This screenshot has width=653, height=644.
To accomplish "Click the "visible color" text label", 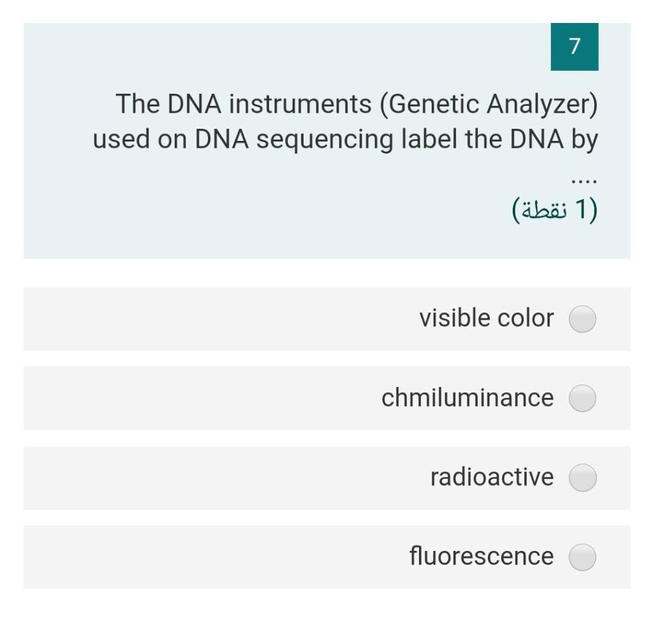I will pos(487,318).
